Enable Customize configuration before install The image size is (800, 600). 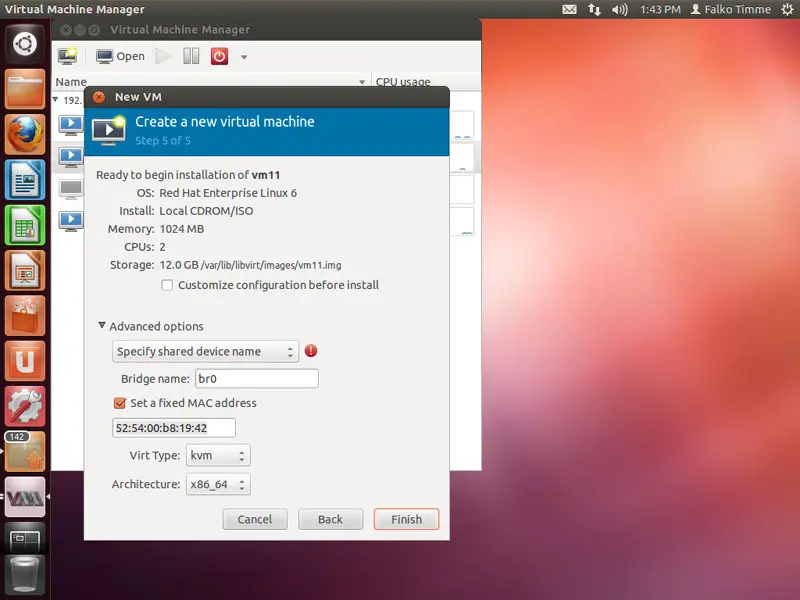[x=167, y=285]
